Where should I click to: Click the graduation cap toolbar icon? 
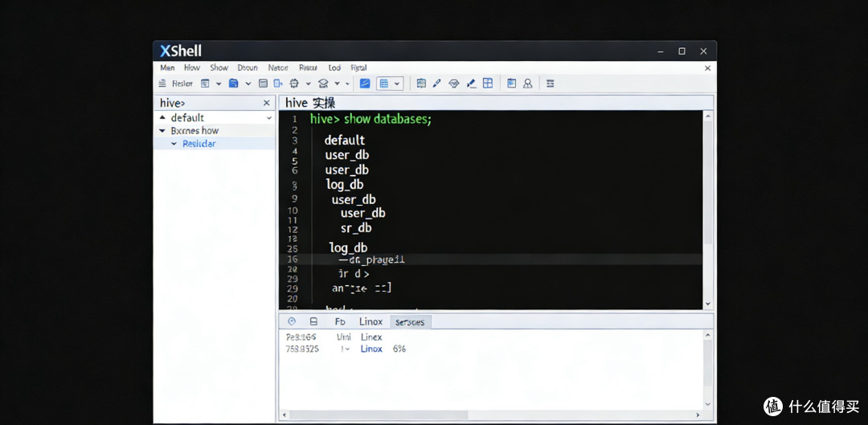click(x=323, y=84)
